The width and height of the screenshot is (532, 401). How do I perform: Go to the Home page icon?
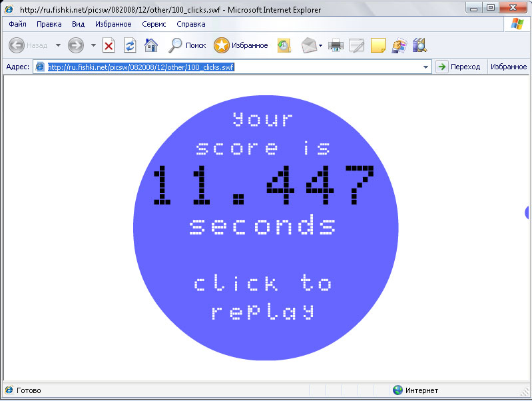coord(151,45)
